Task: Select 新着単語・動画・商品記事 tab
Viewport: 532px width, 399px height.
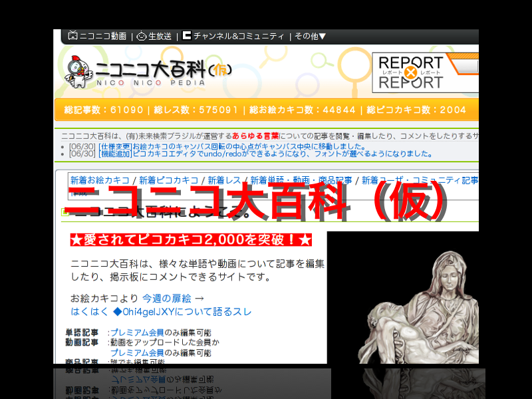Action: pos(301,180)
